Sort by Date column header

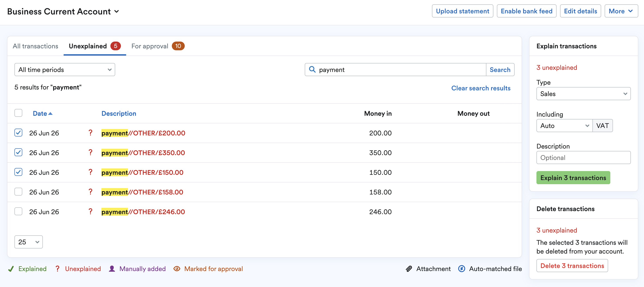40,113
